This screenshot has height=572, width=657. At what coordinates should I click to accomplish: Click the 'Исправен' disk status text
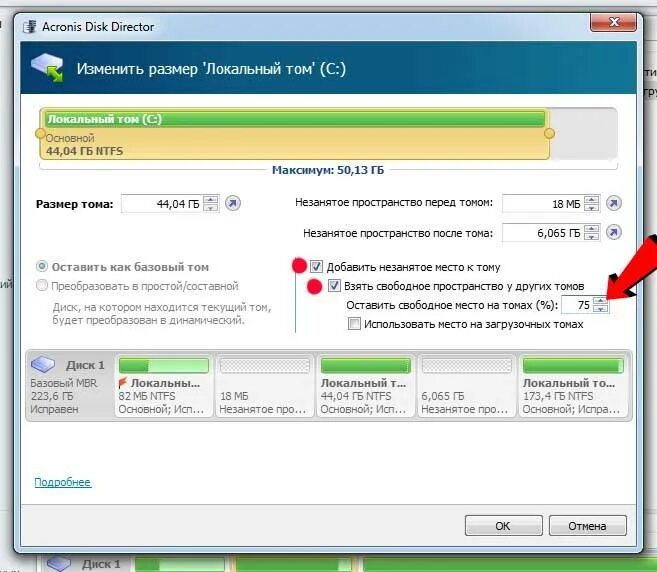point(54,409)
